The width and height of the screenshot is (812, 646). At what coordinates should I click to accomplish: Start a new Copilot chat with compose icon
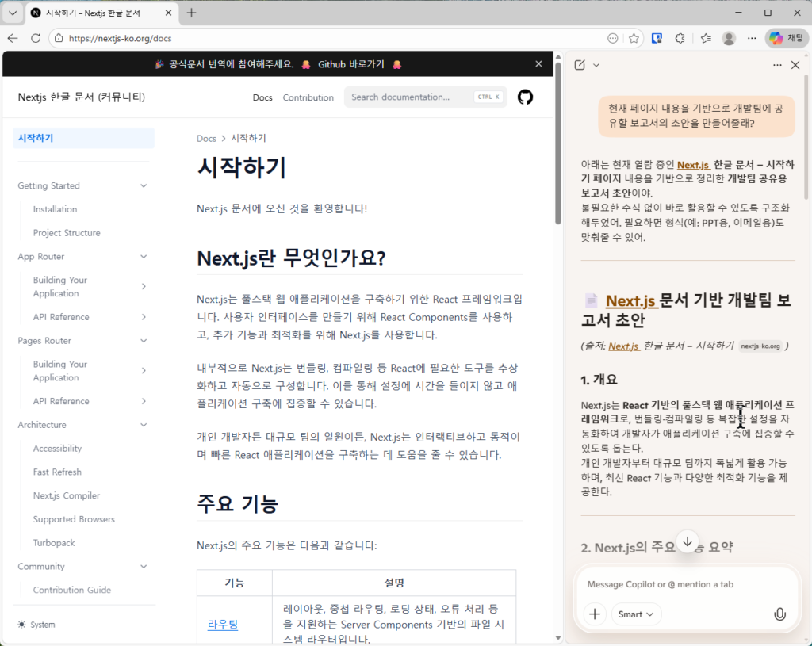(580, 65)
